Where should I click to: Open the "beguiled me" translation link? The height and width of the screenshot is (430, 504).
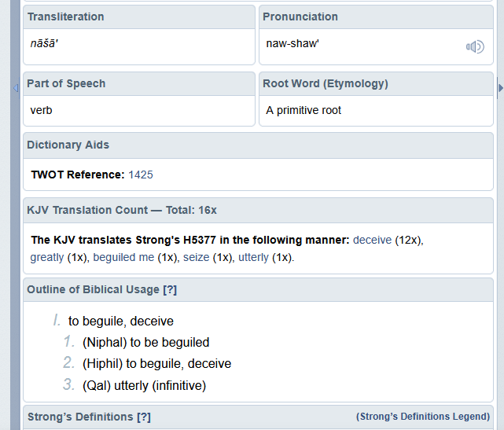tap(123, 257)
